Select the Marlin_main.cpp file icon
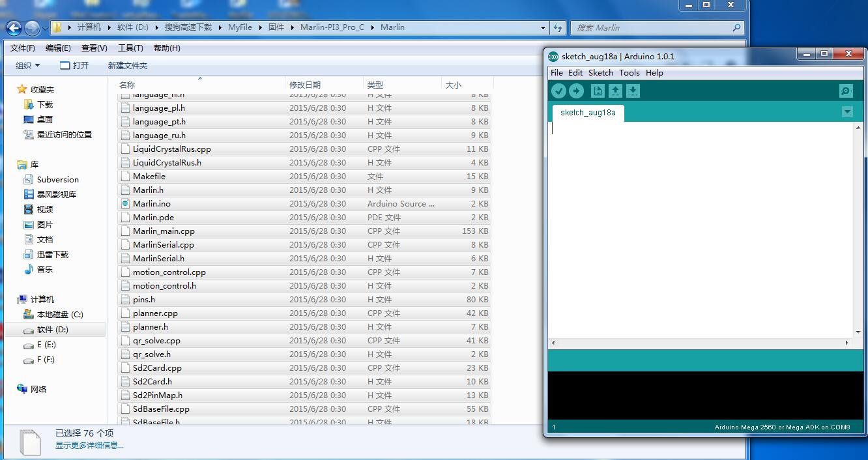868x460 pixels. 126,231
